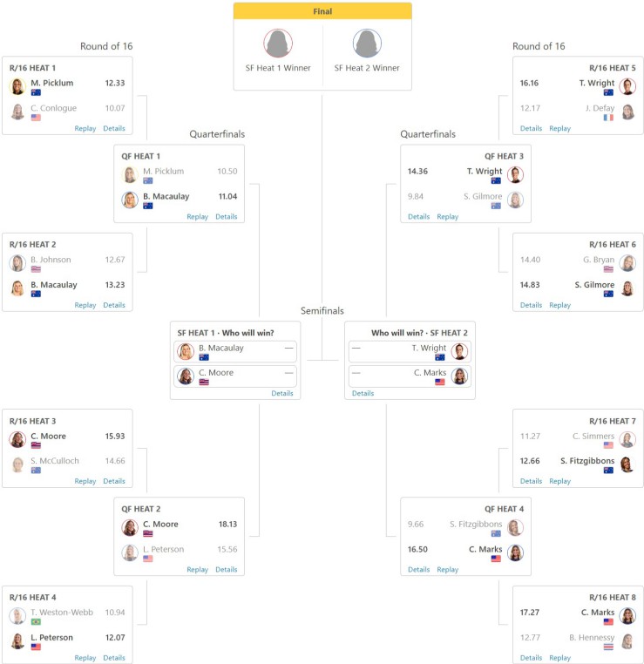
Task: Pick C. Moore to win SF Heat 1
Action: [x=235, y=376]
